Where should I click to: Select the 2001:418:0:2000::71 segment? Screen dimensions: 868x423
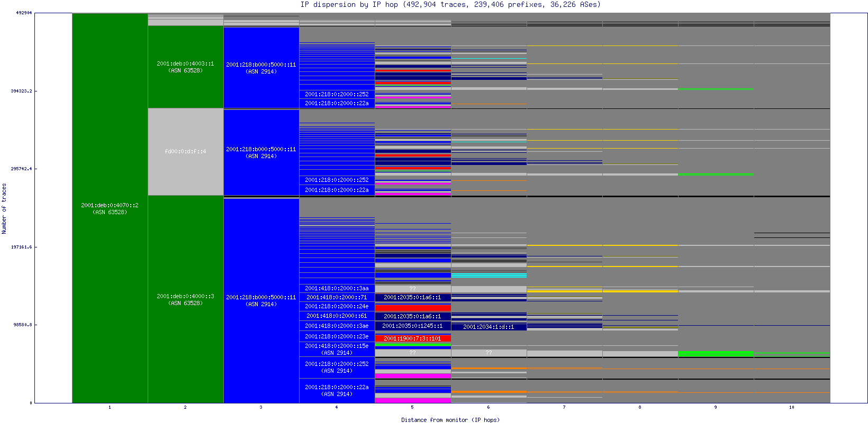point(337,298)
